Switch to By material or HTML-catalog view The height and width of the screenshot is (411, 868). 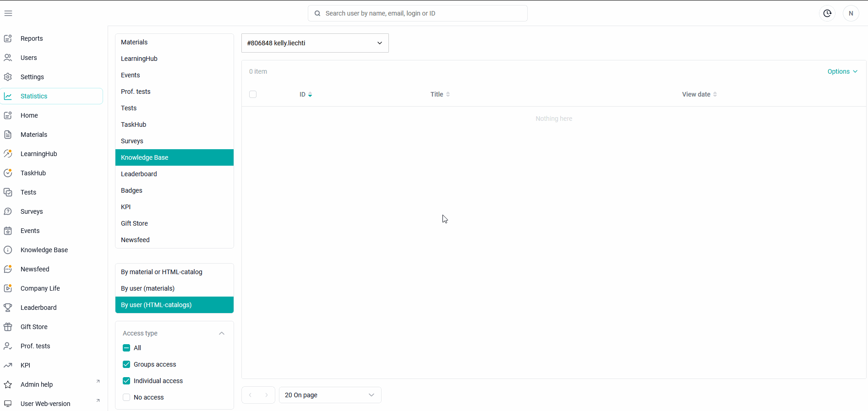tap(175, 272)
